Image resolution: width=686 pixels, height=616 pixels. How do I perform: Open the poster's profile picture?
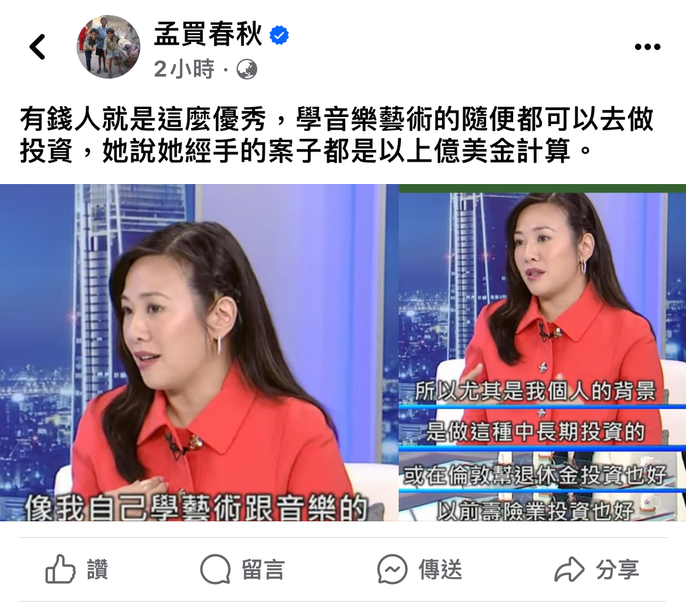[x=108, y=47]
